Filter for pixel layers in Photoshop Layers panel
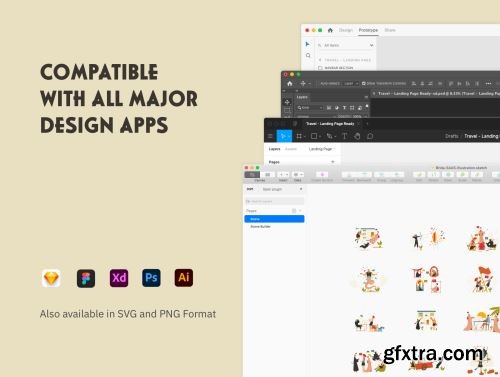The image size is (500, 377). click(329, 108)
